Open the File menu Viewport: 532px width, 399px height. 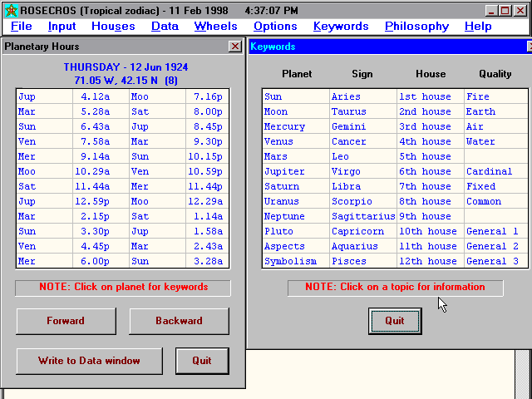click(x=22, y=27)
